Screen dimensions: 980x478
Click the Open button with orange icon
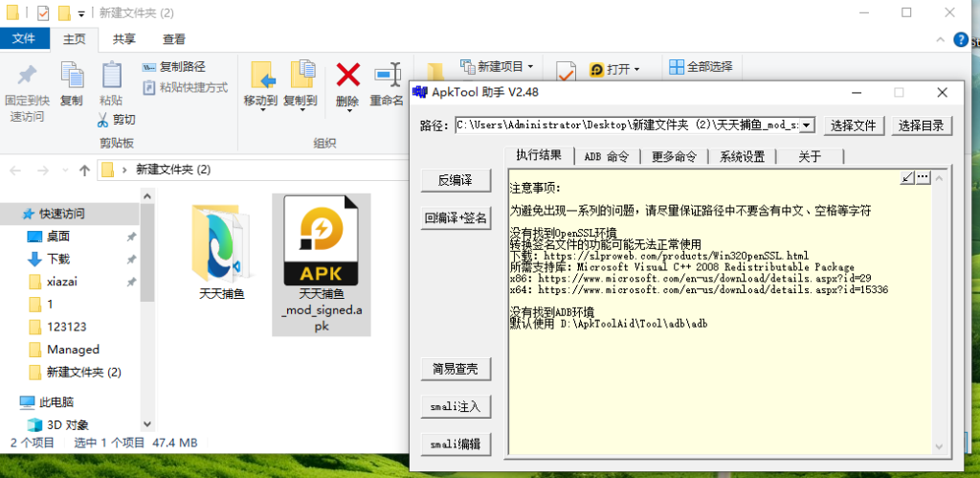[614, 69]
